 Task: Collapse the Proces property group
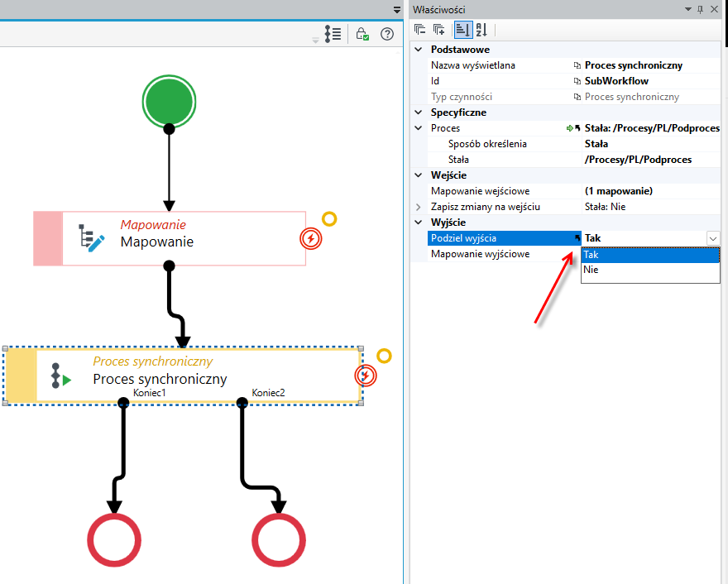(419, 128)
